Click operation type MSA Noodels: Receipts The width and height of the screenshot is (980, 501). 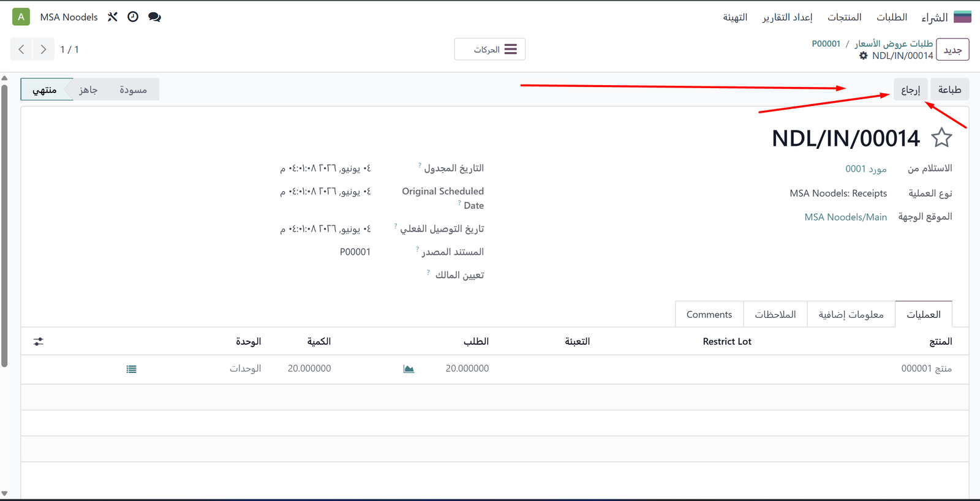[x=838, y=194]
